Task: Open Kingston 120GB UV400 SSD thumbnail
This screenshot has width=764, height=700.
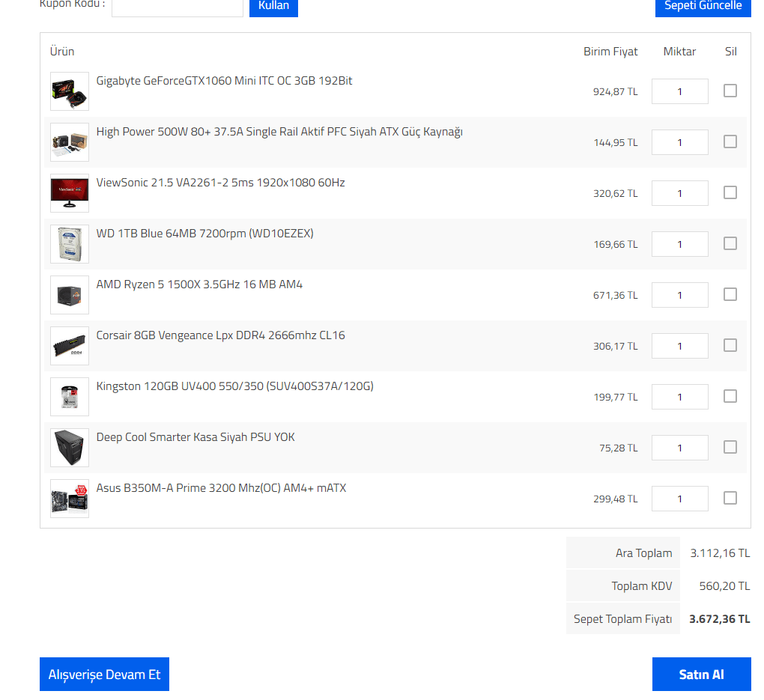Action: [x=70, y=397]
